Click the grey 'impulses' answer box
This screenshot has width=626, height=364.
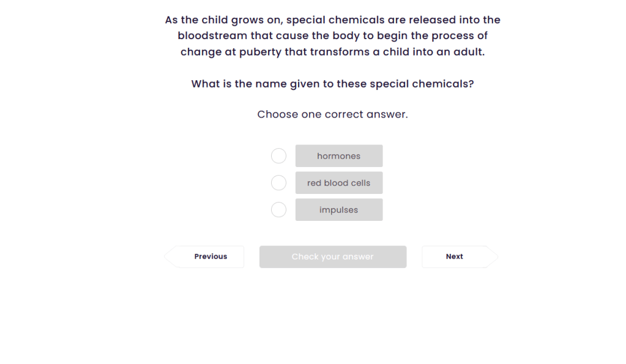coord(339,210)
